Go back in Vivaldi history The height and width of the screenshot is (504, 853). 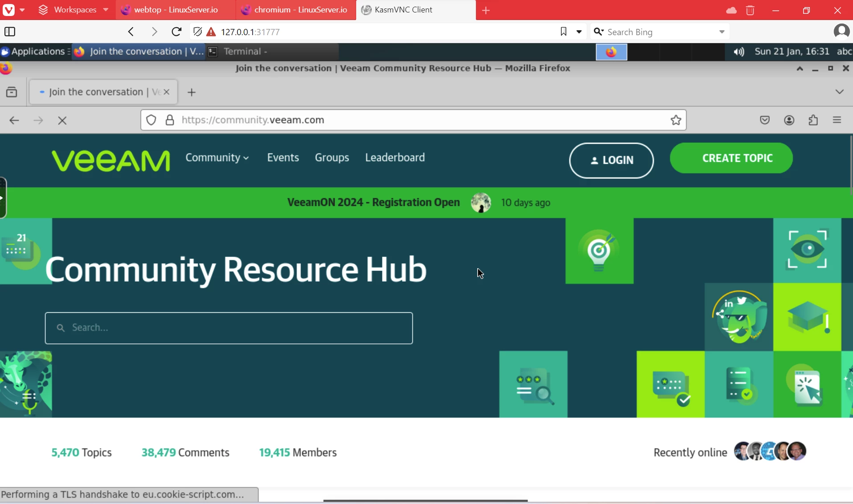[131, 32]
